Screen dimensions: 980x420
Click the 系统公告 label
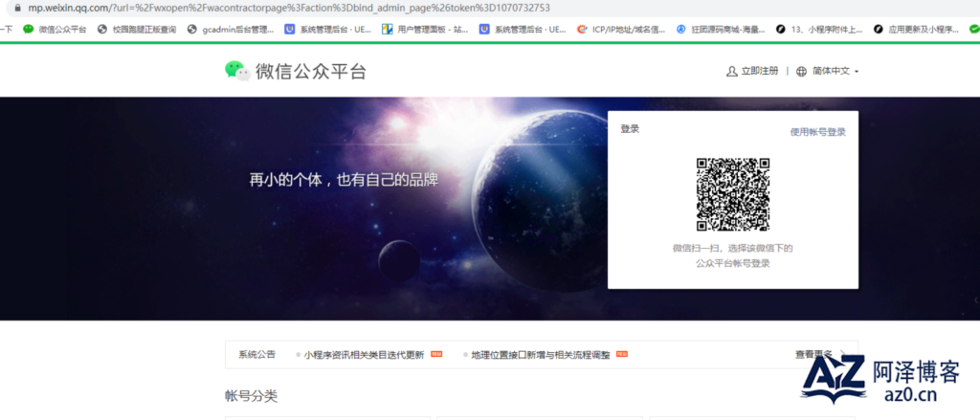tap(256, 354)
